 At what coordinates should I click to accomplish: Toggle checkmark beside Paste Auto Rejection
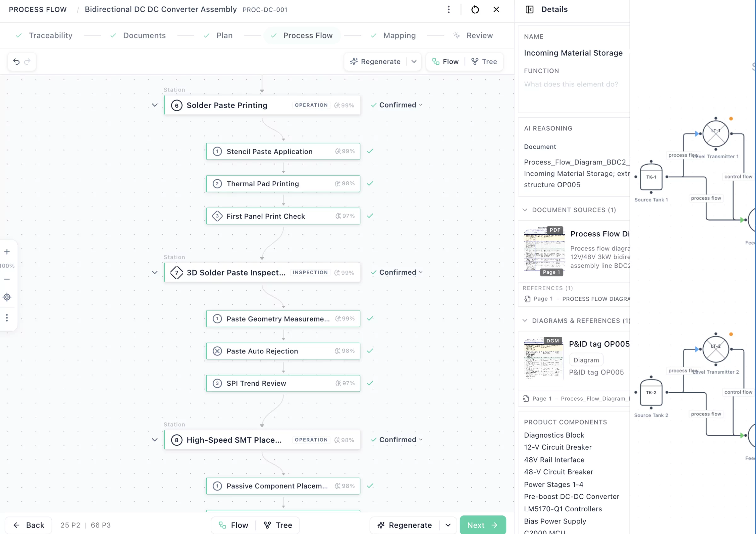click(x=370, y=351)
